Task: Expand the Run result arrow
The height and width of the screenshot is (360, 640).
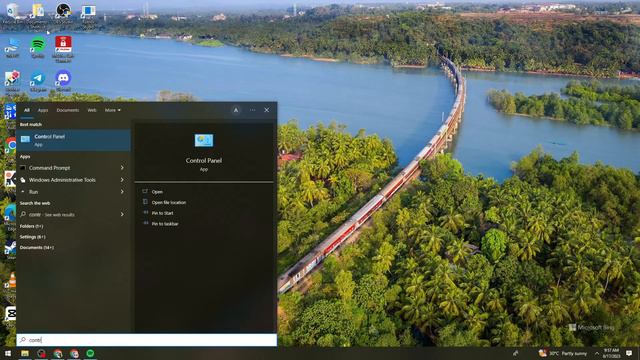Action: click(122, 191)
